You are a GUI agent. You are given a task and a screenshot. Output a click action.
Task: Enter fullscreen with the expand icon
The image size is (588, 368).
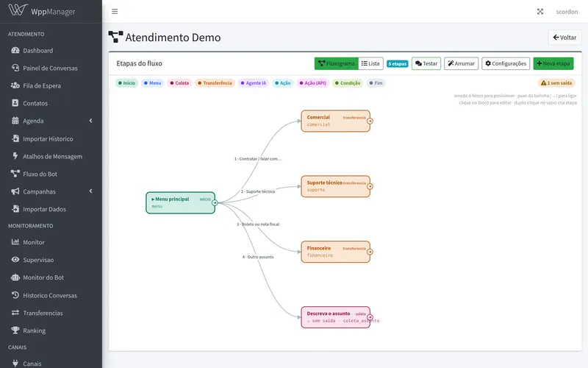pos(540,12)
